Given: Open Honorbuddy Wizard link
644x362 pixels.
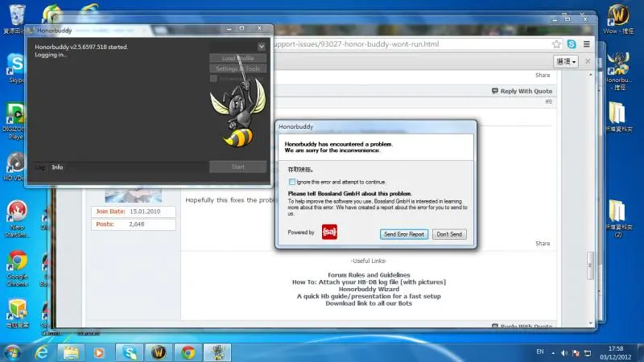Looking at the screenshot, I should [369, 289].
